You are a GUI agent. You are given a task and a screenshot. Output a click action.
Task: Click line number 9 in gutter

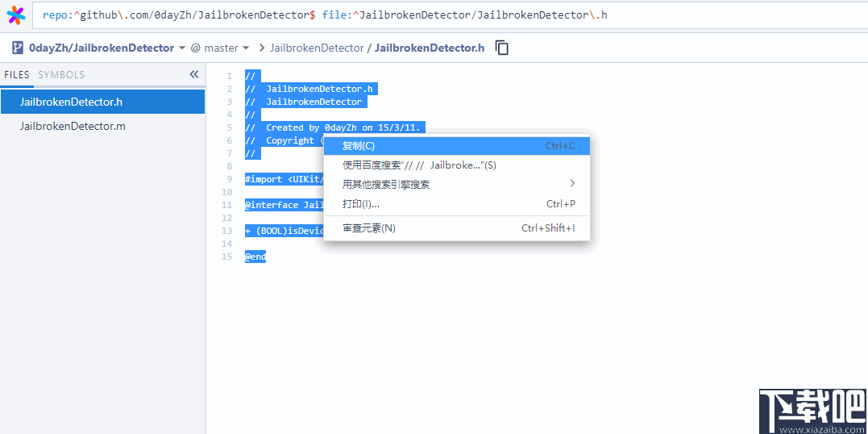coord(229,179)
